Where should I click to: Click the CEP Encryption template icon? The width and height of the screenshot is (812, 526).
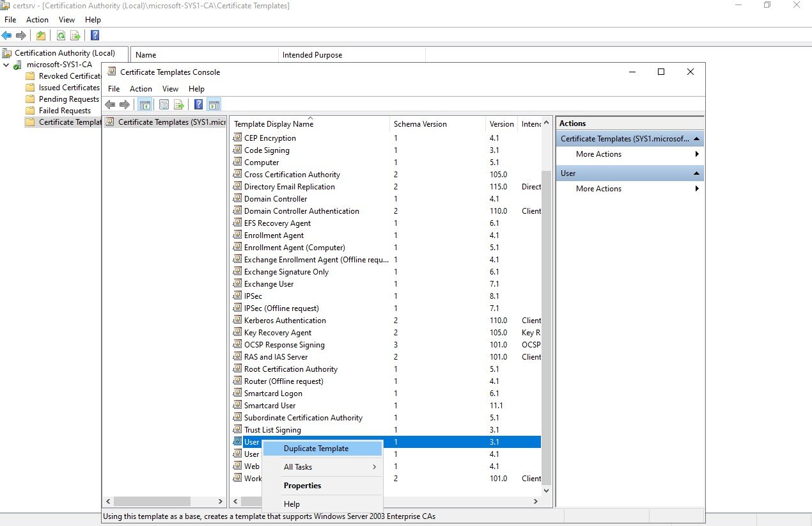coord(238,138)
